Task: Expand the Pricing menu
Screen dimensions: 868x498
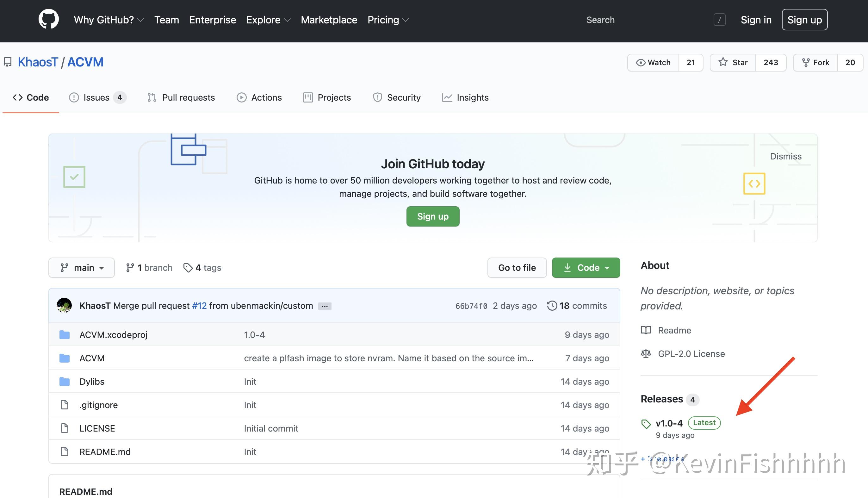Action: [388, 20]
